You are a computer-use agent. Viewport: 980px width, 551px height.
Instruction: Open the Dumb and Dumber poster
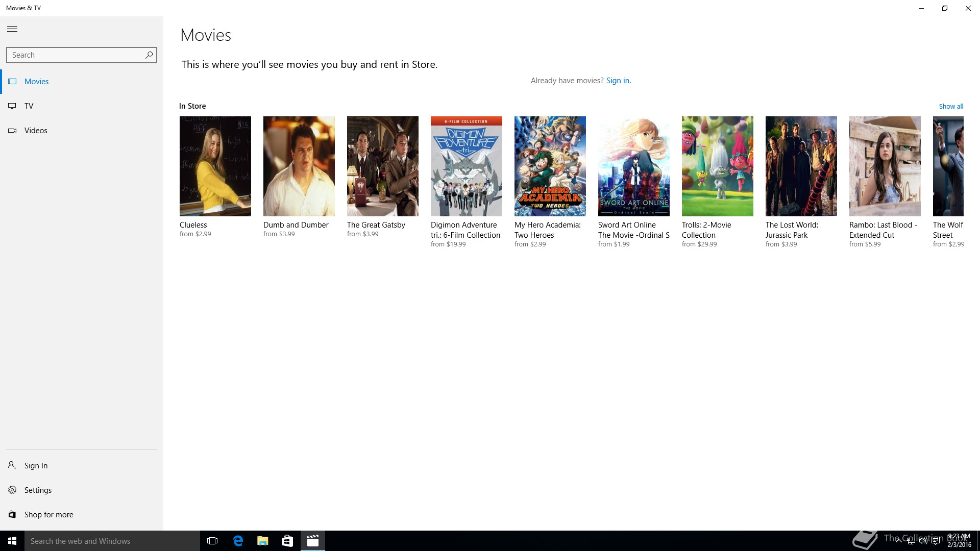[299, 166]
